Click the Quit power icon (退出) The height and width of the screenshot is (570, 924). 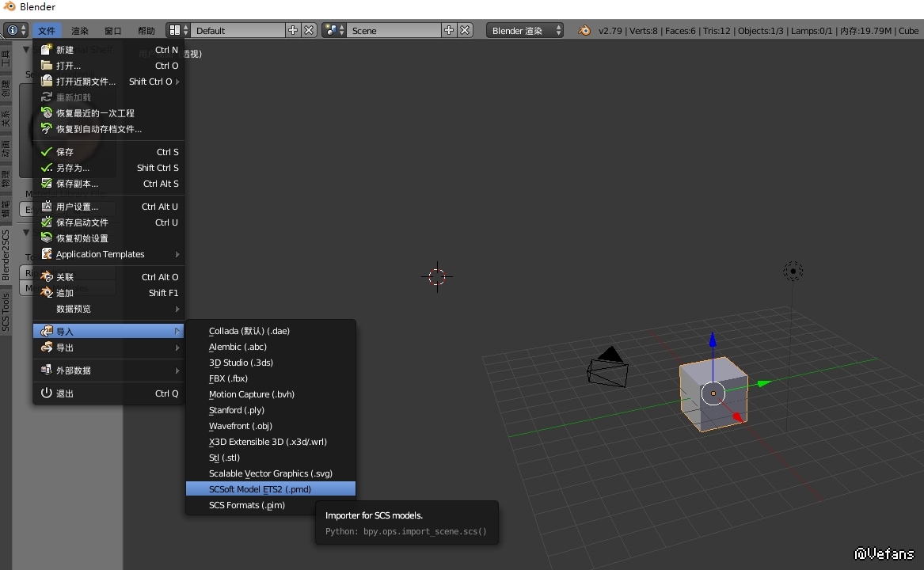tap(46, 393)
